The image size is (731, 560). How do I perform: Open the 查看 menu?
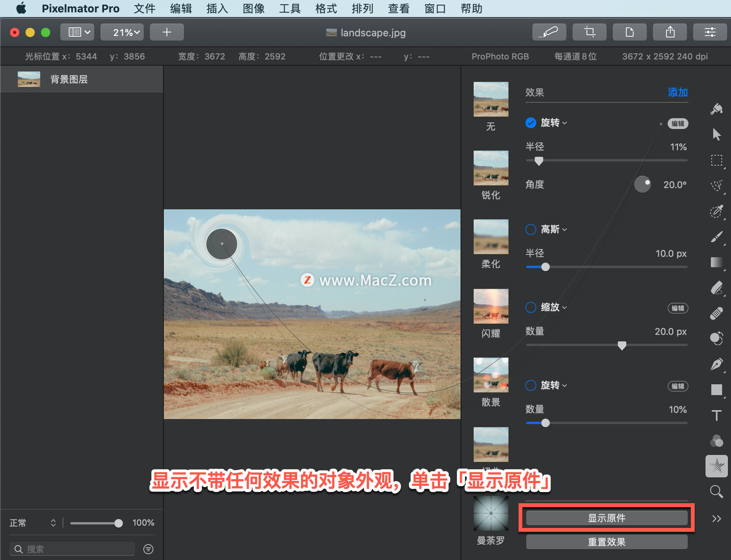click(x=399, y=8)
